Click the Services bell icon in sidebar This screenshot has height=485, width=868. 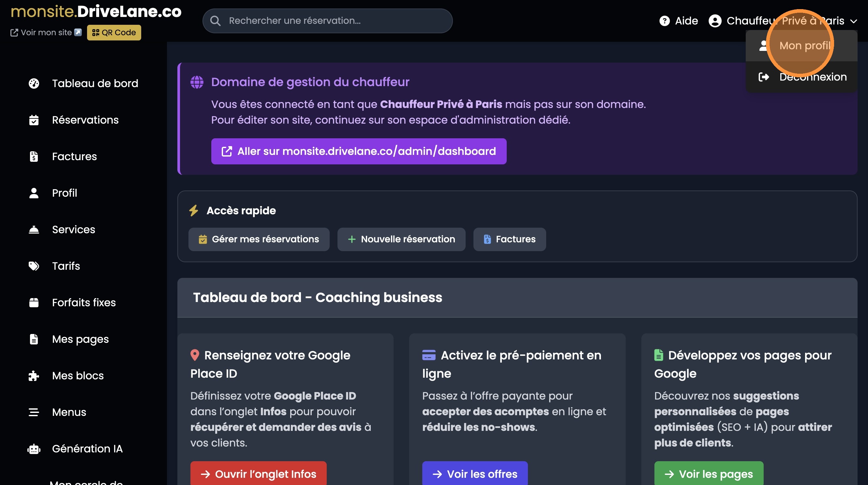34,230
